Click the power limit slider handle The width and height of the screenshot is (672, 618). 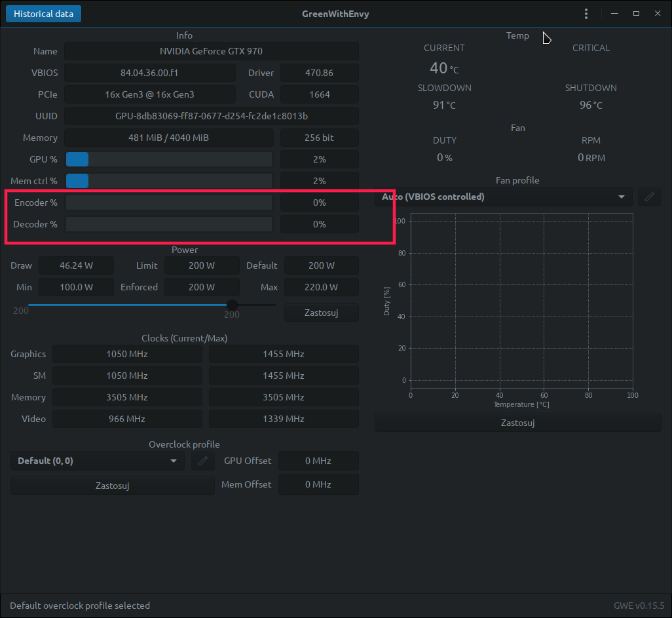coord(232,305)
